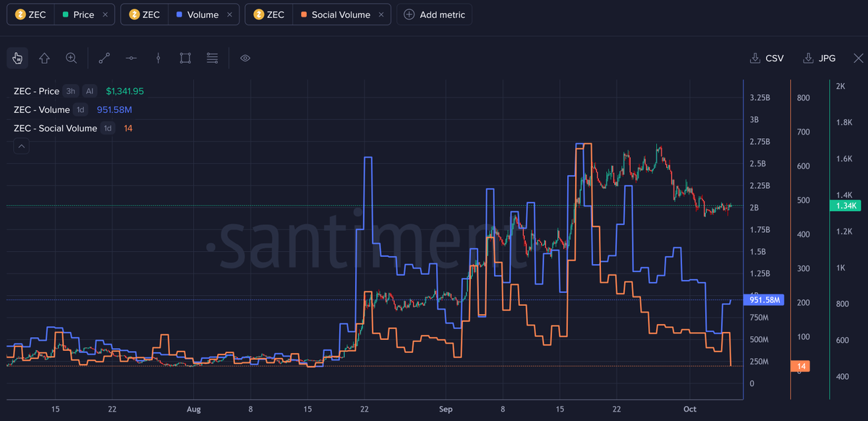Click the 951.58M value in the legend
The width and height of the screenshot is (868, 421).
(x=114, y=110)
